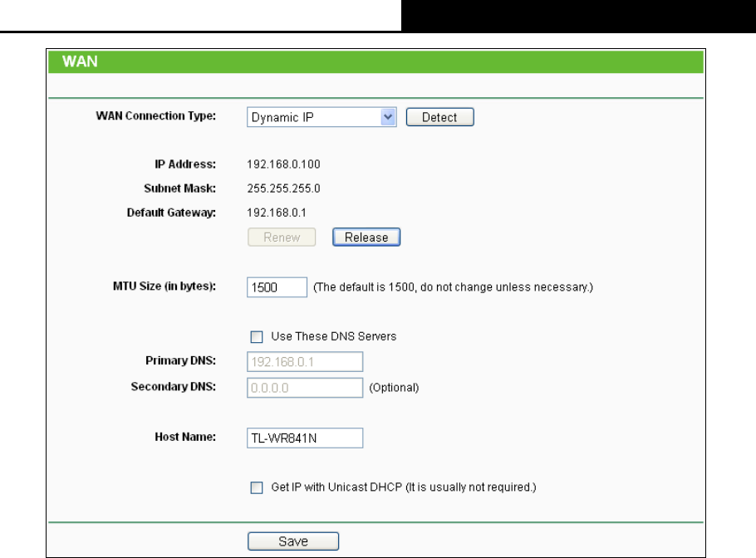Click the Get IP with Unicast DHCP label text

click(404, 487)
